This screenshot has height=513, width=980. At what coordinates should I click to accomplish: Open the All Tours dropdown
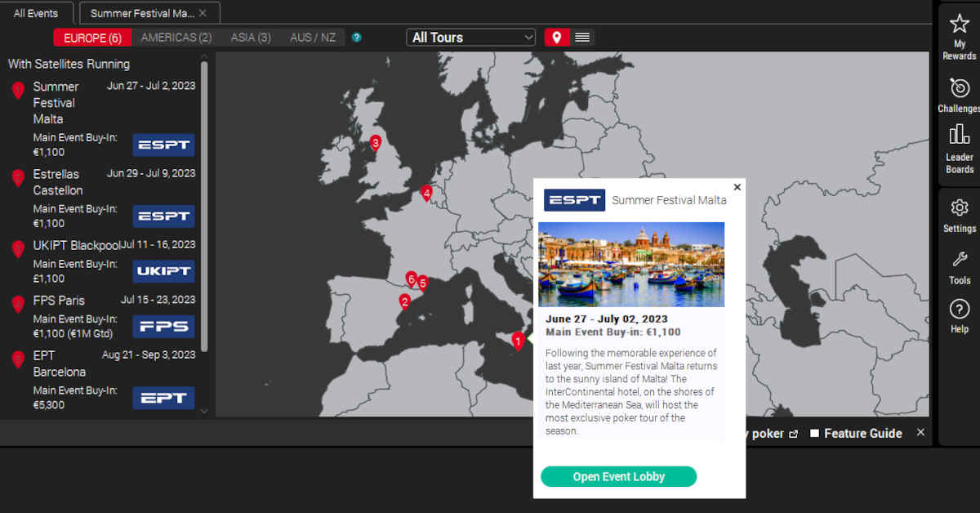(471, 38)
